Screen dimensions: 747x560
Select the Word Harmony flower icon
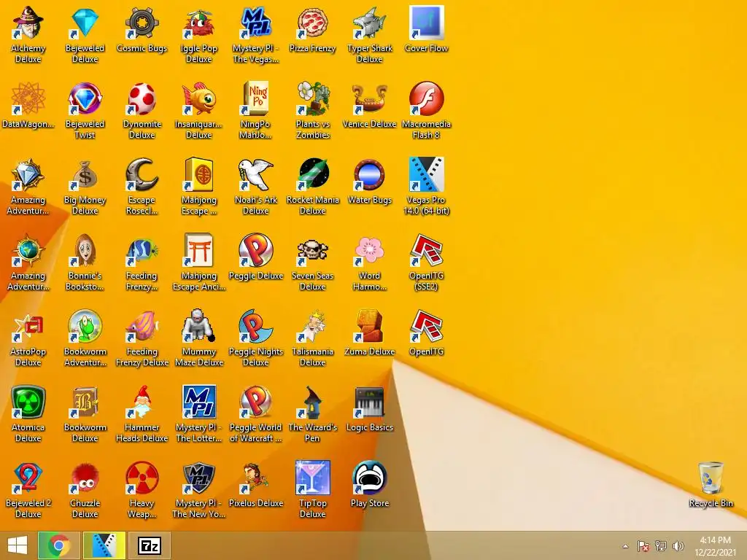[370, 250]
